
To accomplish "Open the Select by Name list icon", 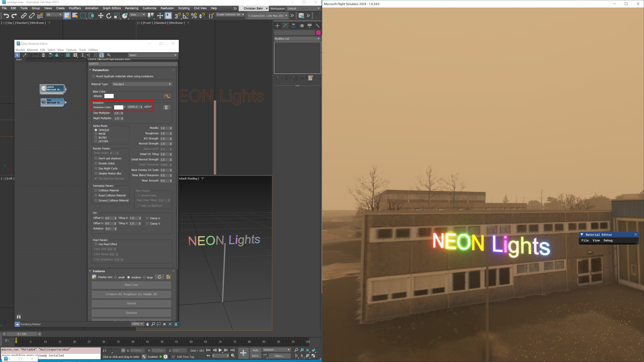I will point(75,16).
